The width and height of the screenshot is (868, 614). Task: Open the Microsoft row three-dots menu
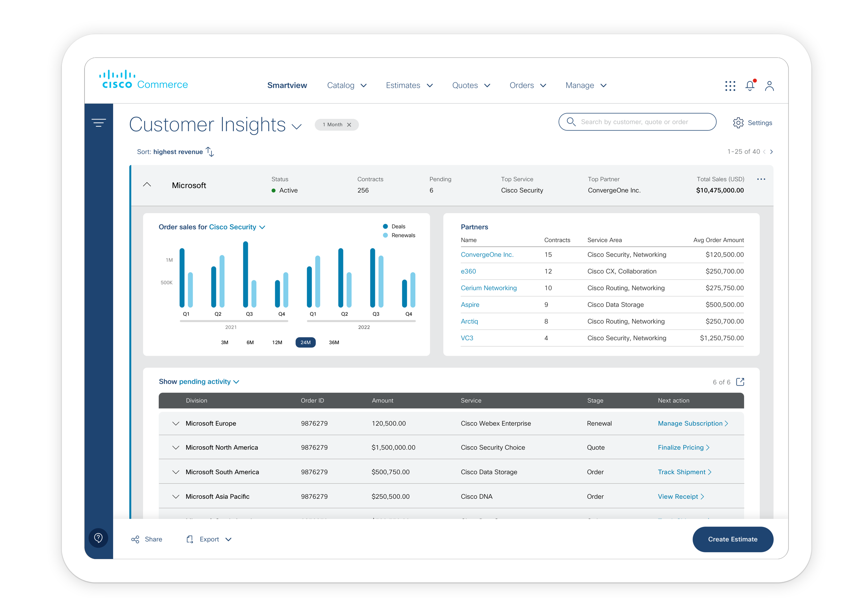(x=761, y=179)
